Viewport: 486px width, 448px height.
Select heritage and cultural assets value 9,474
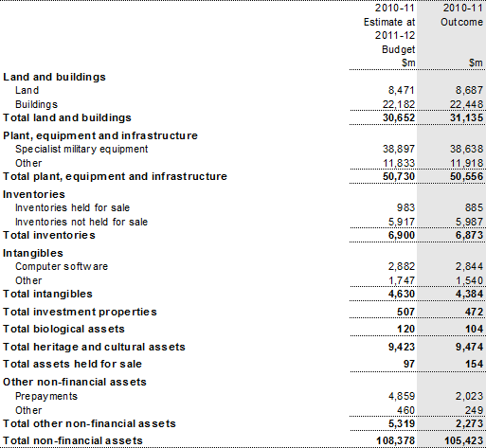click(x=469, y=347)
